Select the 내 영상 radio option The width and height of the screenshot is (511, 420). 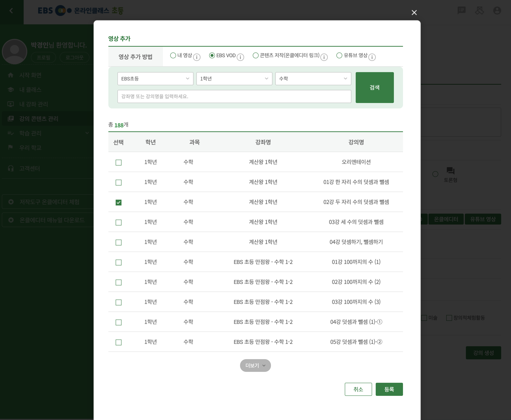pyautogui.click(x=173, y=55)
